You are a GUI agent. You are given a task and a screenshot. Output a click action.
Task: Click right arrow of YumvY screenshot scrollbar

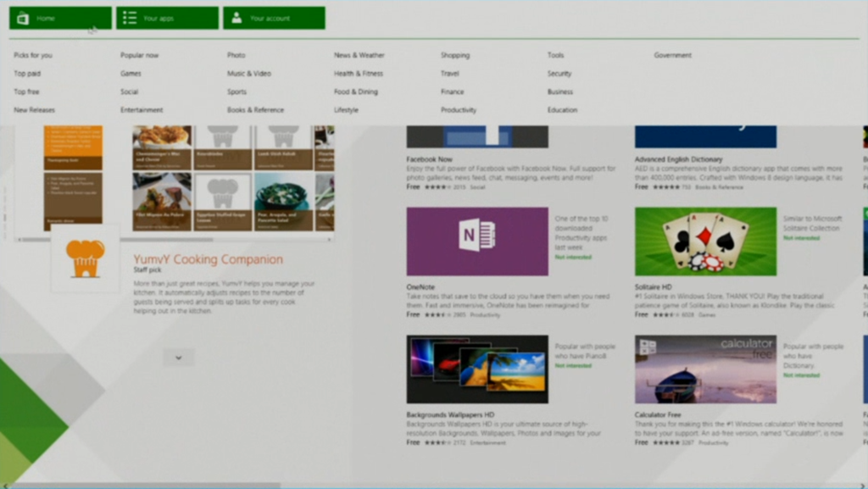(330, 240)
